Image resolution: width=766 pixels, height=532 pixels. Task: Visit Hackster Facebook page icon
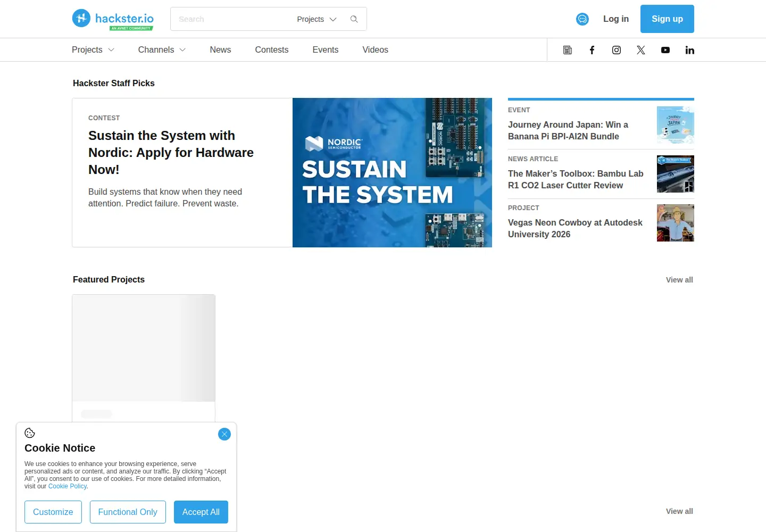coord(592,50)
